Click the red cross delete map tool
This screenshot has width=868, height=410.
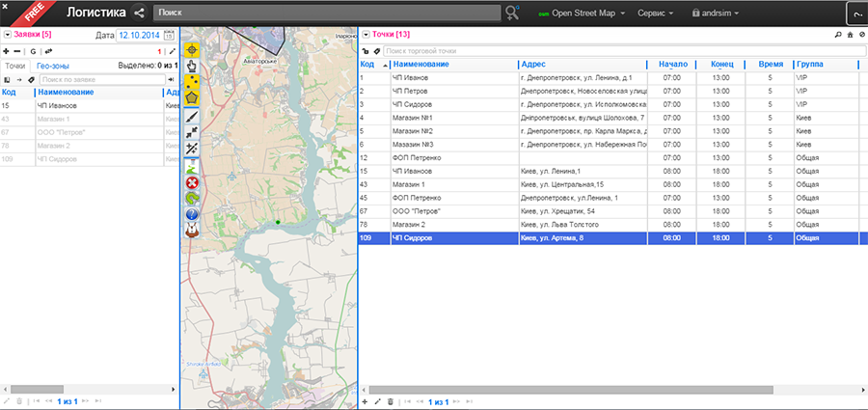pos(192,183)
